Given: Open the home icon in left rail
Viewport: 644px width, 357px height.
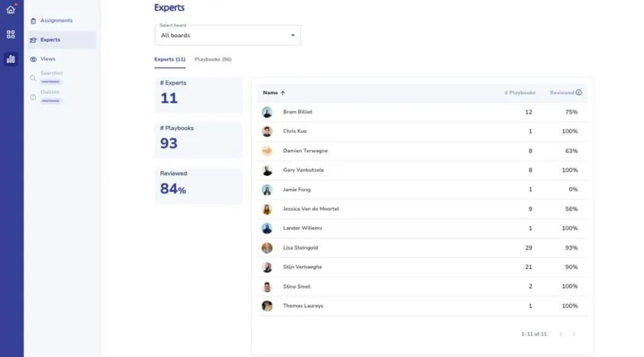Looking at the screenshot, I should click(x=11, y=9).
